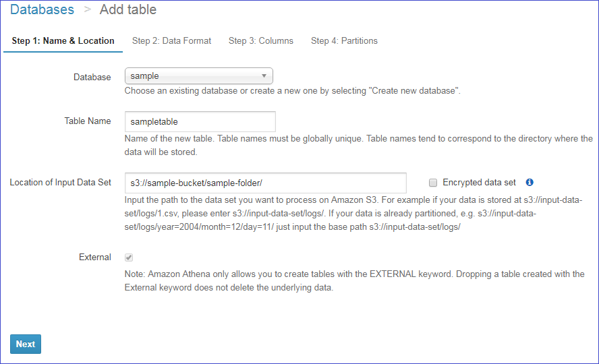Switch to Step 2: Data Format tab
599x364 pixels.
coord(171,40)
